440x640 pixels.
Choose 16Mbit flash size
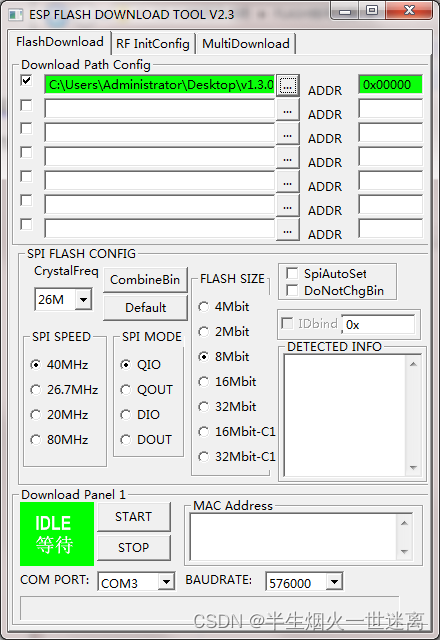(204, 382)
